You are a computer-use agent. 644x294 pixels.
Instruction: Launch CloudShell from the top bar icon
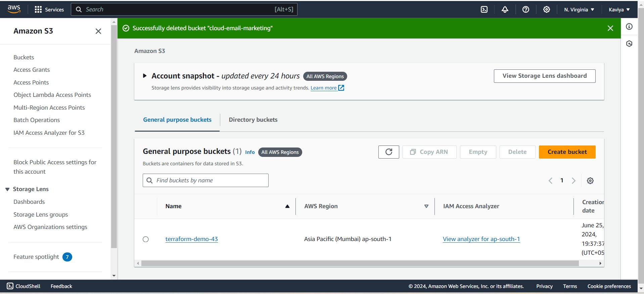(484, 9)
